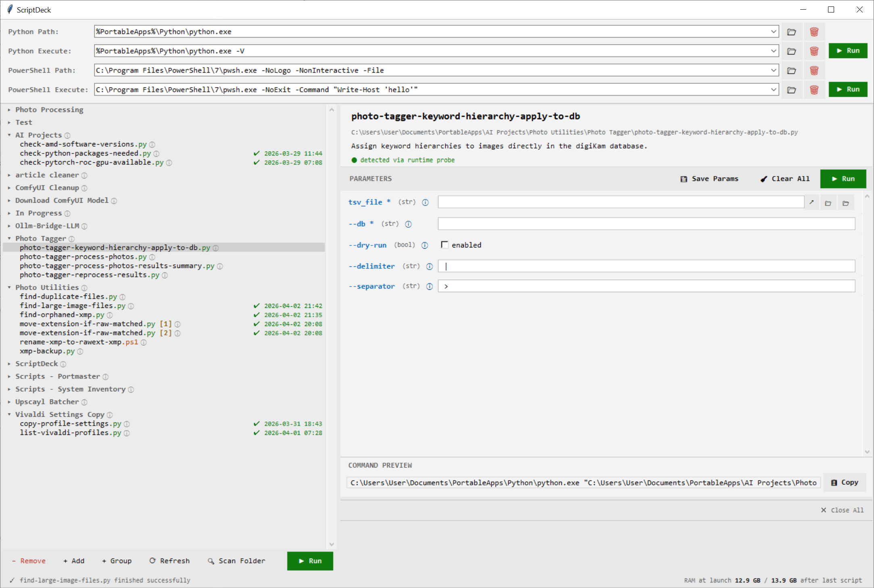Image resolution: width=874 pixels, height=588 pixels.
Task: Select photo-tagger-process-photos.py script
Action: click(x=83, y=257)
